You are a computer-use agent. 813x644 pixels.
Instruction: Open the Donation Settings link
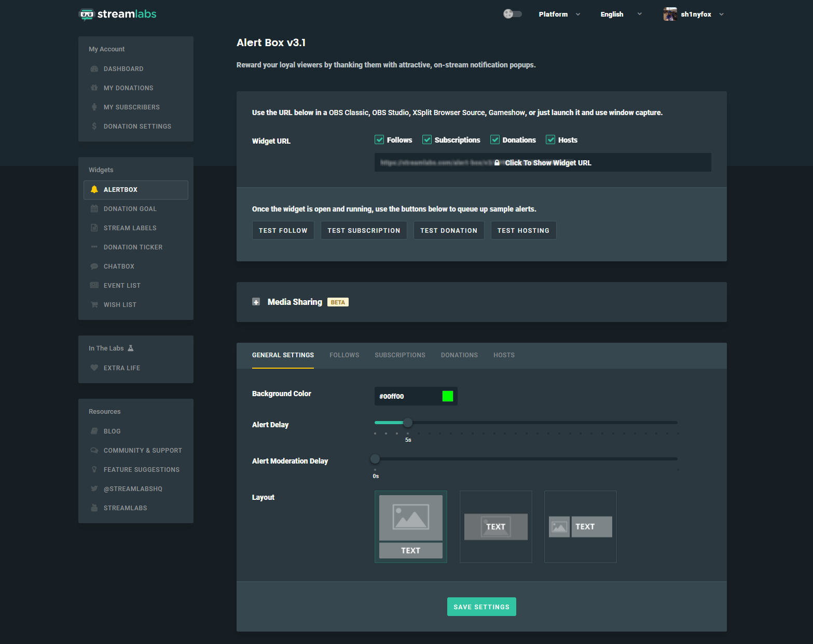pos(137,127)
